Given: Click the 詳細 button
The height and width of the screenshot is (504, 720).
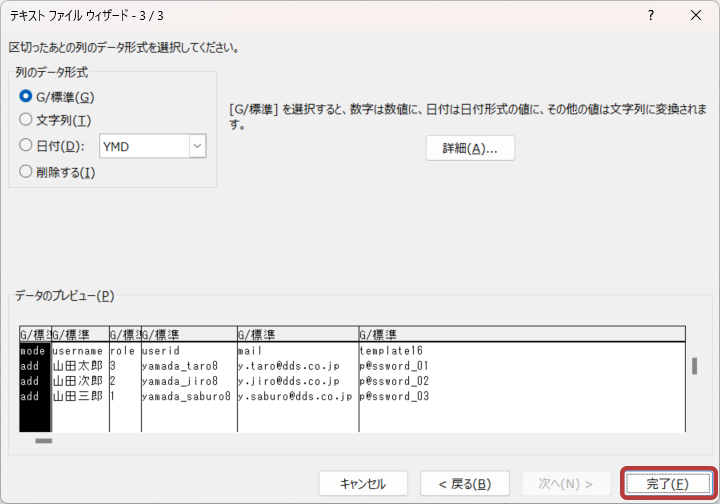Looking at the screenshot, I should coord(470,148).
